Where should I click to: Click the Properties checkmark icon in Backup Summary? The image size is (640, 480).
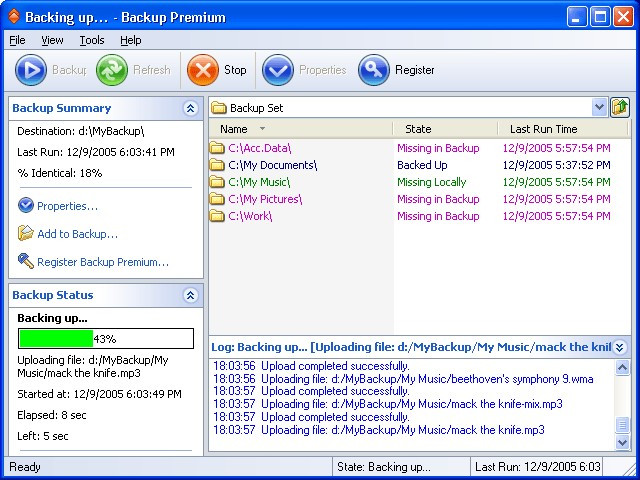pyautogui.click(x=26, y=205)
